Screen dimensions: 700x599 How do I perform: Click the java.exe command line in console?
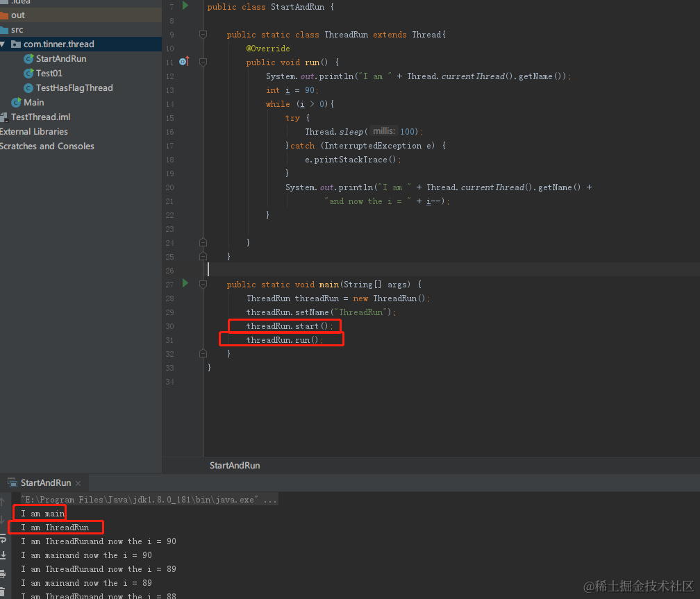[x=149, y=500]
